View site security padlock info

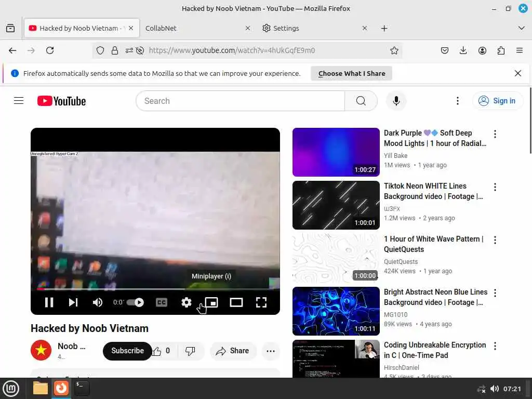[x=115, y=50]
